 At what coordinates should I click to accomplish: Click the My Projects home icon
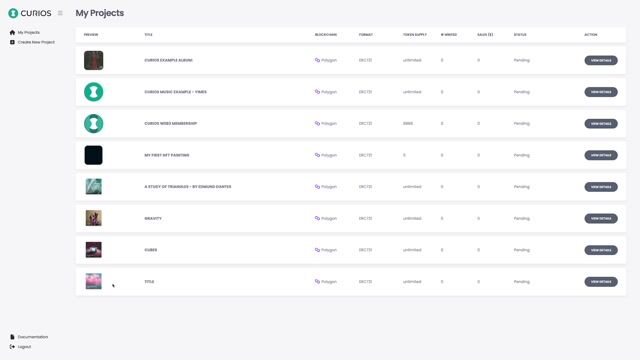(x=12, y=32)
